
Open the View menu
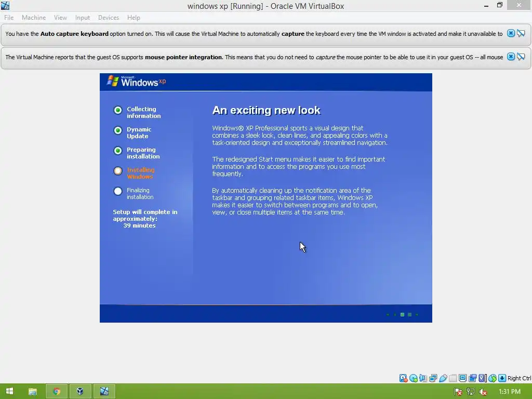(60, 18)
